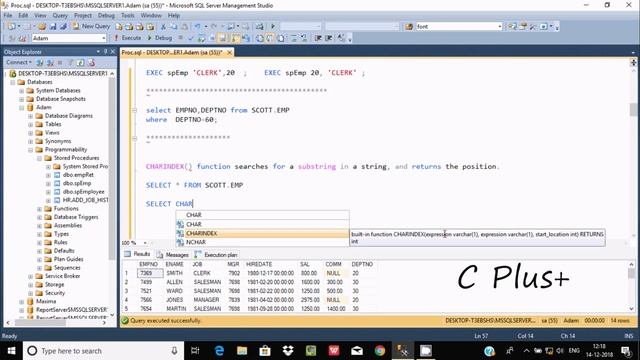This screenshot has height=360, width=640.
Task: Open the font search combo box
Action: [458, 27]
